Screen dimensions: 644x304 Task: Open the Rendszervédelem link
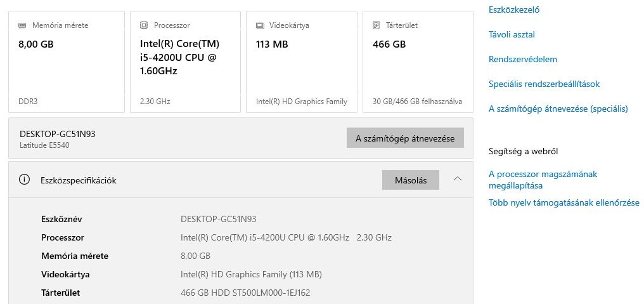pos(522,59)
